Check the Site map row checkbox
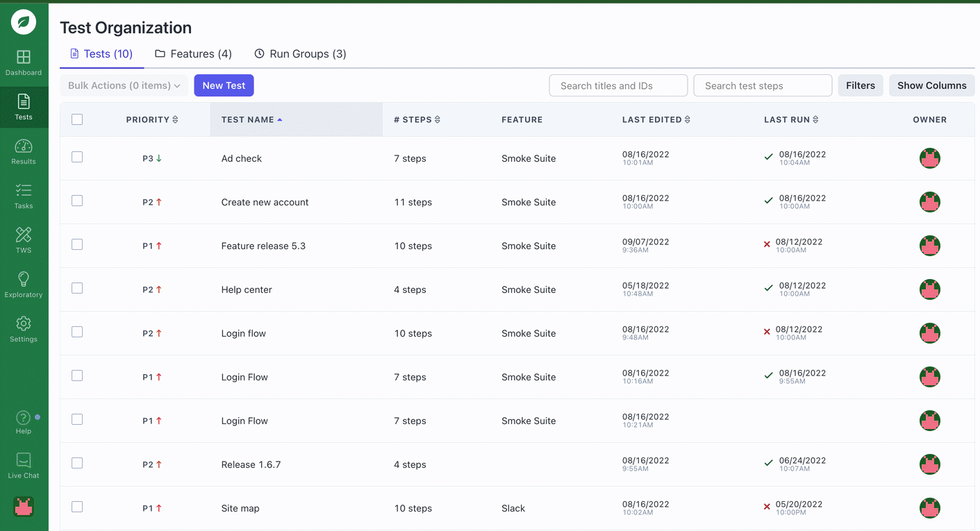Screen dimensions: 980x531 (77, 507)
